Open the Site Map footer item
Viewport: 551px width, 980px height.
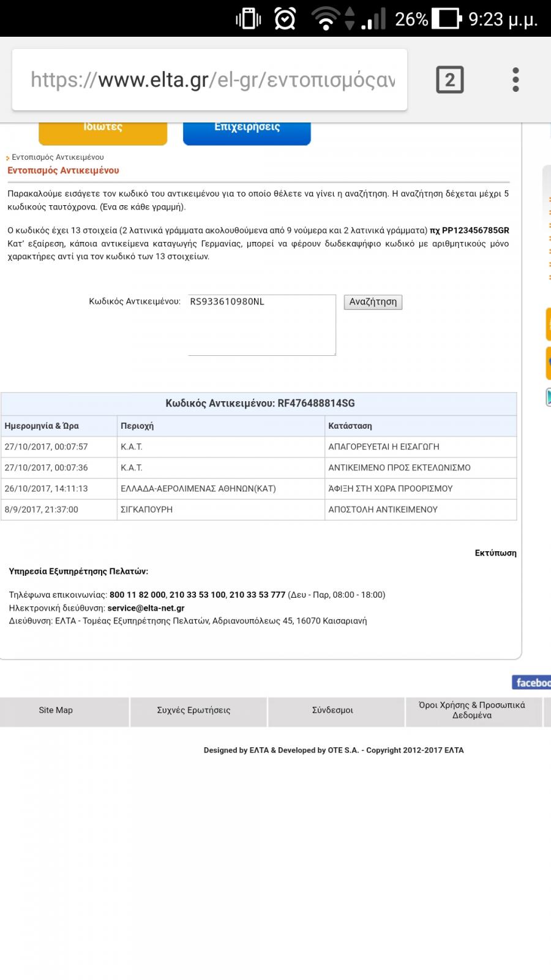56,710
